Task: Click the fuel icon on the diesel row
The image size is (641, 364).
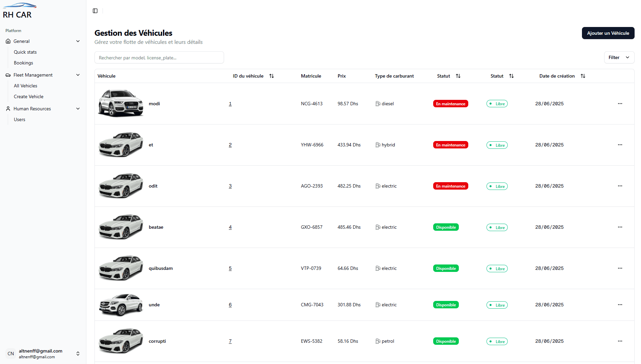Action: (x=378, y=104)
